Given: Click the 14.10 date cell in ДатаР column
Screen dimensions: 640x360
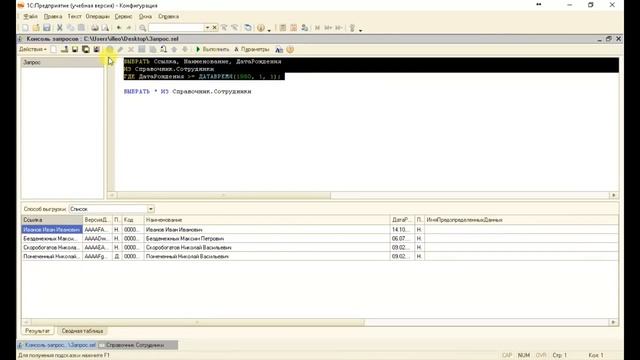Looking at the screenshot, I should [402, 230].
